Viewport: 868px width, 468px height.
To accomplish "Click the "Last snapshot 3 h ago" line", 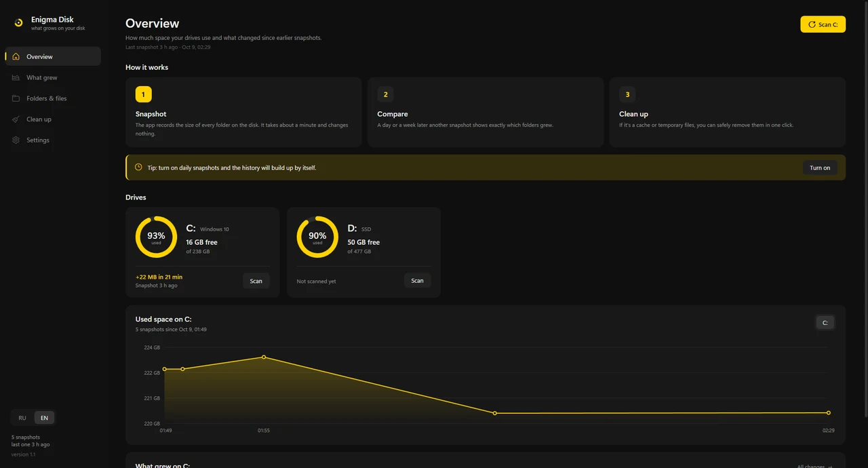I will 167,47.
